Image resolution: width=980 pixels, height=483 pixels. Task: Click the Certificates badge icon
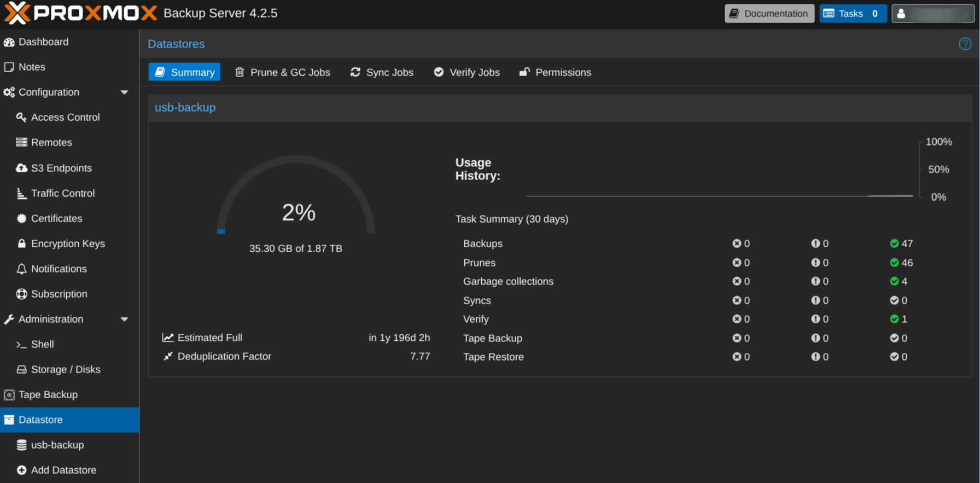point(21,218)
